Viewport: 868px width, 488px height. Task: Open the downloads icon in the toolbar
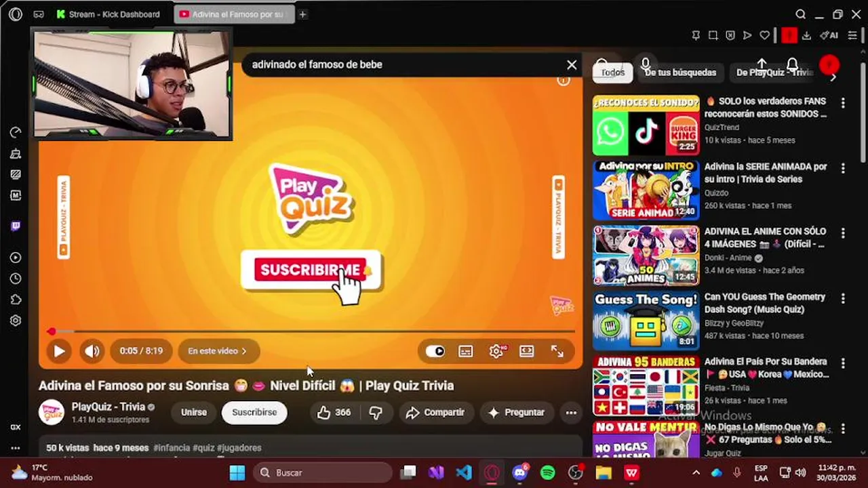806,35
